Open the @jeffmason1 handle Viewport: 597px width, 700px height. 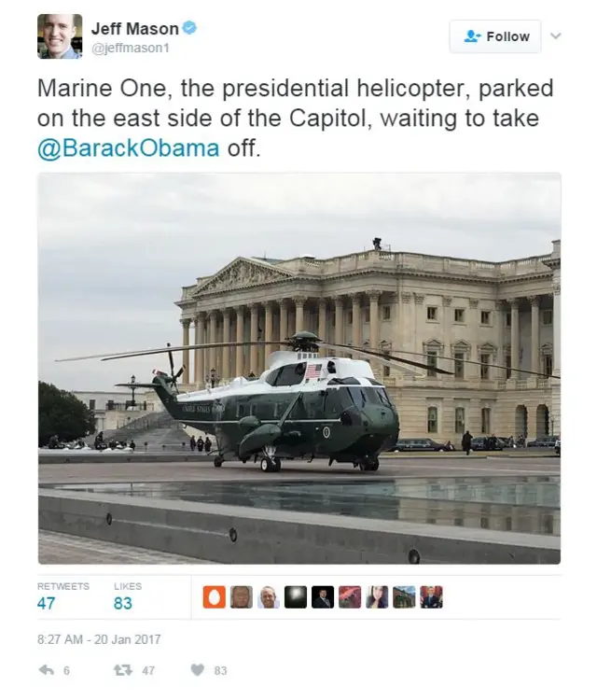coord(131,48)
